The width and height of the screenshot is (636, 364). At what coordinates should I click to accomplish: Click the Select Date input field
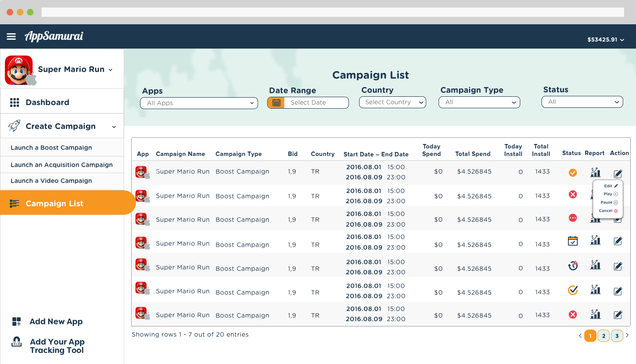tap(316, 102)
